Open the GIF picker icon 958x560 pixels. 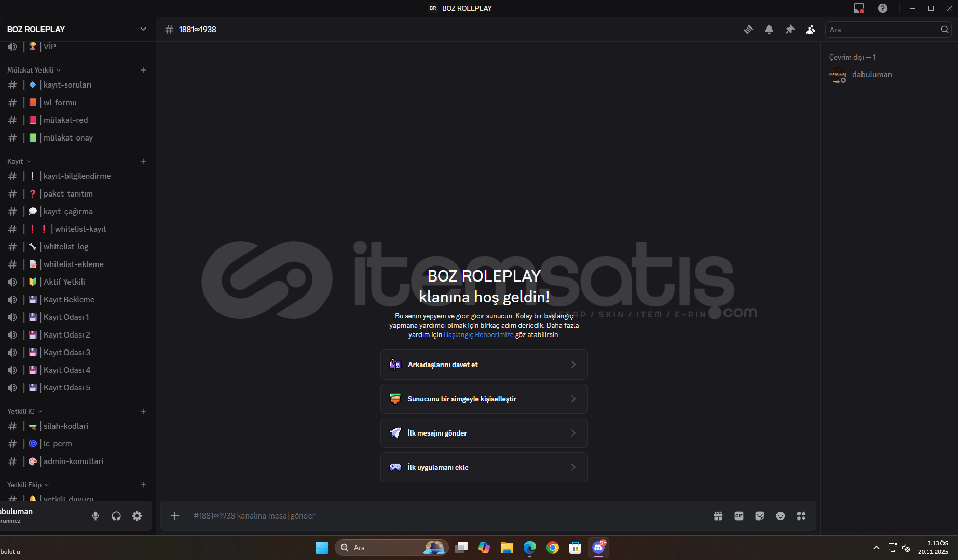739,516
